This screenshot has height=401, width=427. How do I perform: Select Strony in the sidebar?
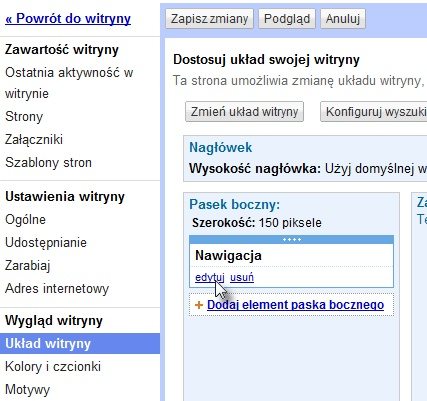tap(24, 117)
